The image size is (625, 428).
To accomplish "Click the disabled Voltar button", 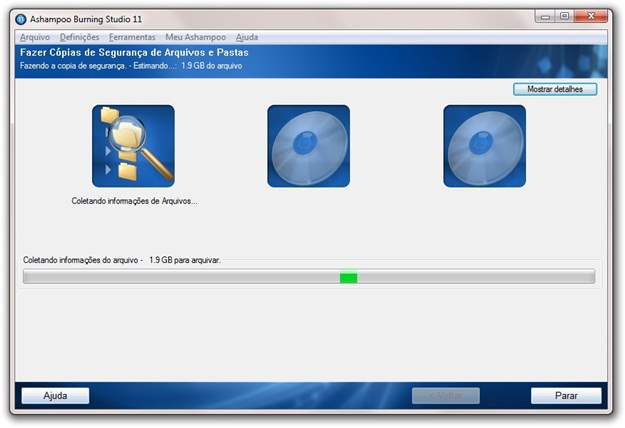I will (x=446, y=396).
